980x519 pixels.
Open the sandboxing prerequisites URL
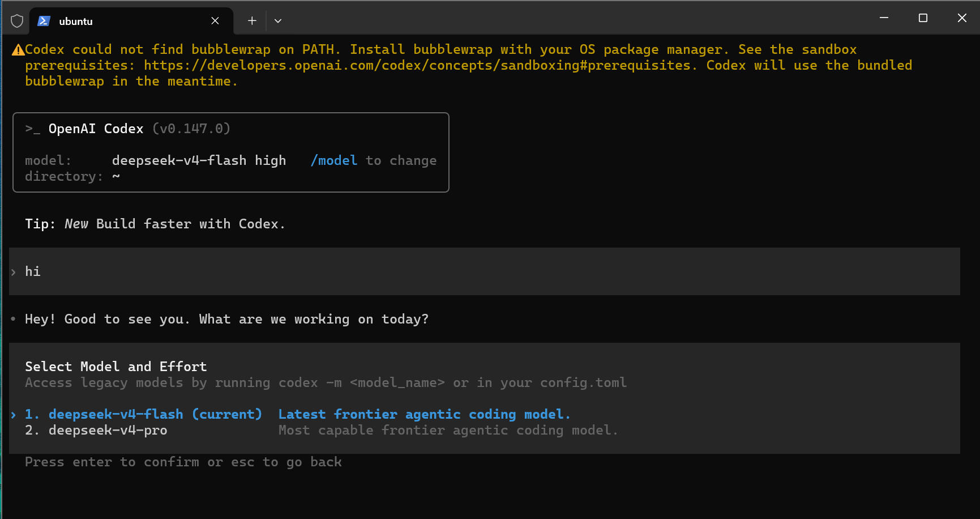tap(417, 65)
